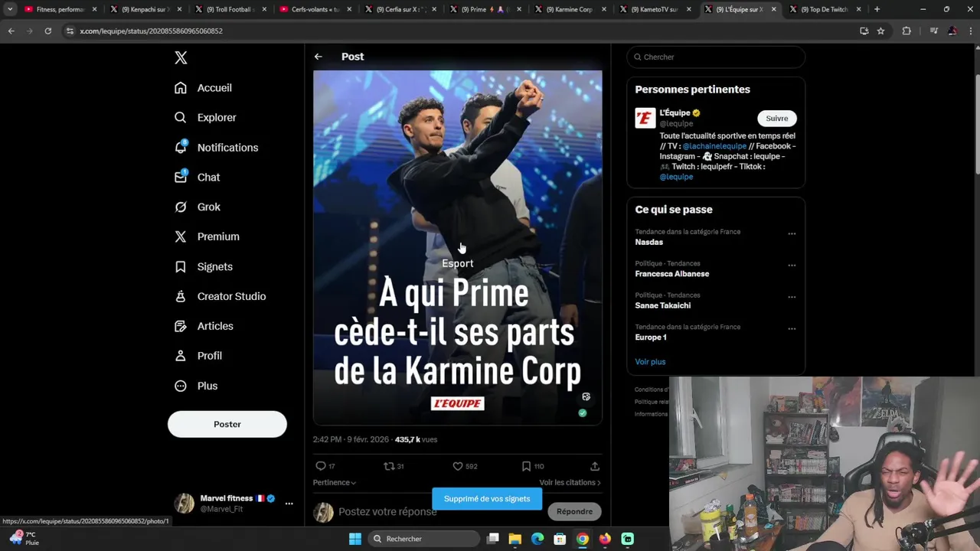The image size is (980, 551).
Task: Click the repost icon with 31
Action: coord(389,466)
